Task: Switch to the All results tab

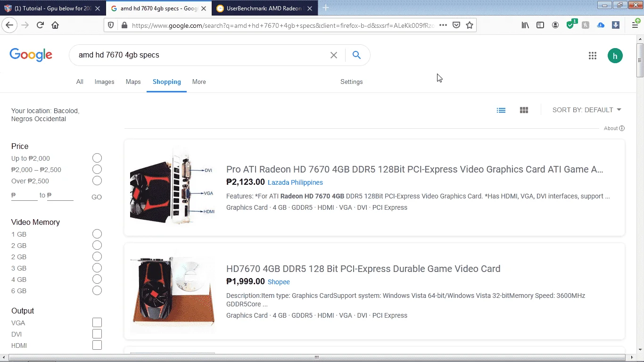Action: [x=80, y=82]
